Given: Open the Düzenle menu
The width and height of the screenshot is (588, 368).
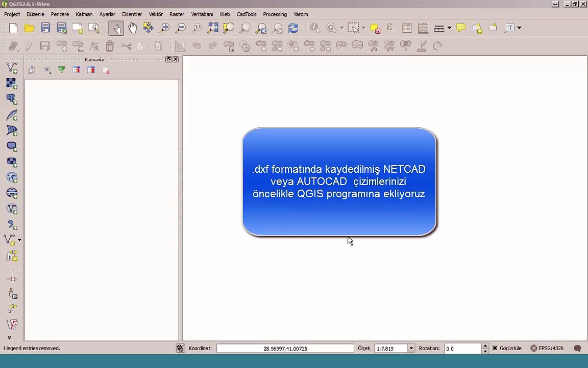Looking at the screenshot, I should [x=35, y=14].
